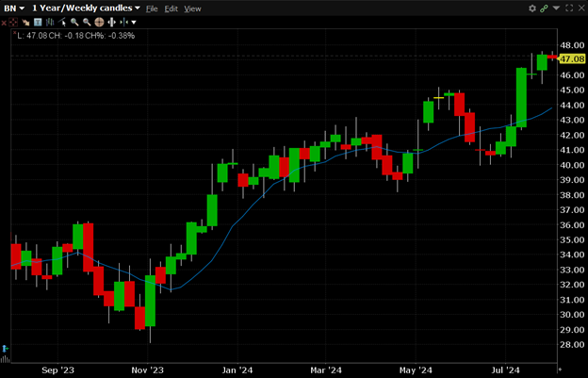Select the trendline pointer tool
Image resolution: width=588 pixels, height=378 pixels.
[x=62, y=23]
